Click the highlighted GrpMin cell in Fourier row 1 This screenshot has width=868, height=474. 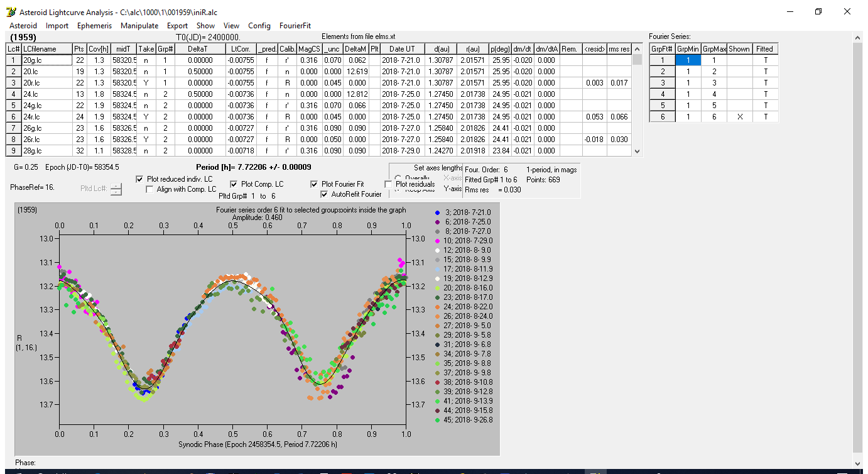688,60
